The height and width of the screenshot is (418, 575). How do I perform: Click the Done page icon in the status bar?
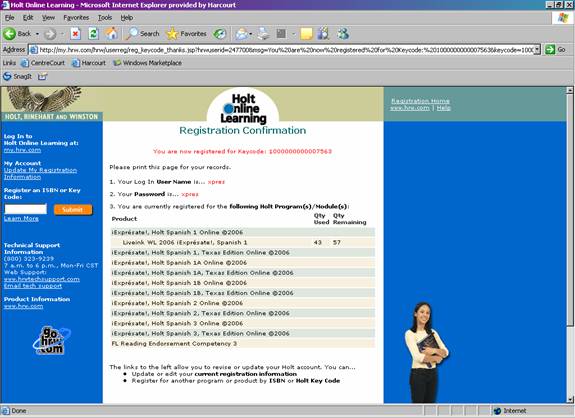coord(6,411)
